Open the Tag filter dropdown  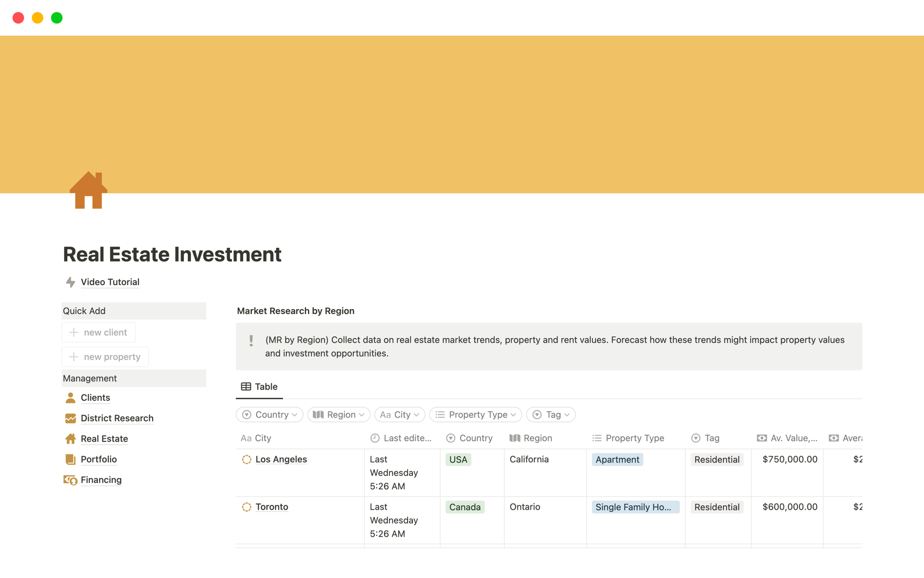551,415
